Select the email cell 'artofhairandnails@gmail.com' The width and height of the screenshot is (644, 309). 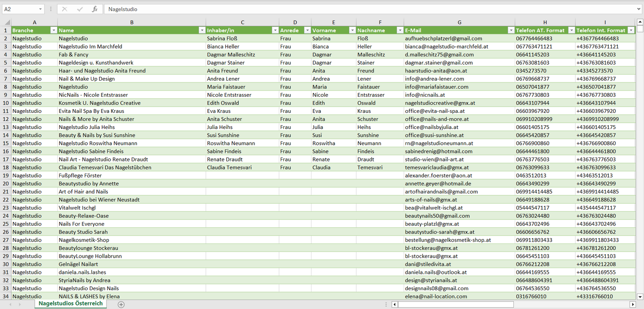pyautogui.click(x=459, y=192)
